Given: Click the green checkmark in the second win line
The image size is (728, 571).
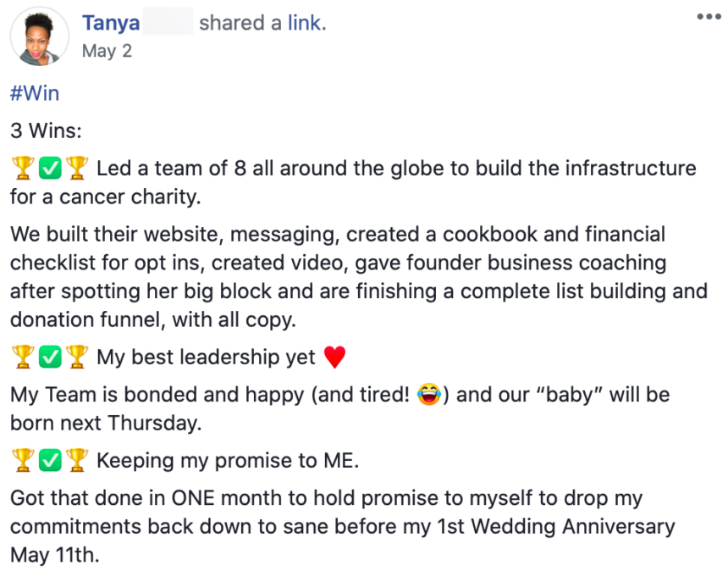Looking at the screenshot, I should coord(48,357).
